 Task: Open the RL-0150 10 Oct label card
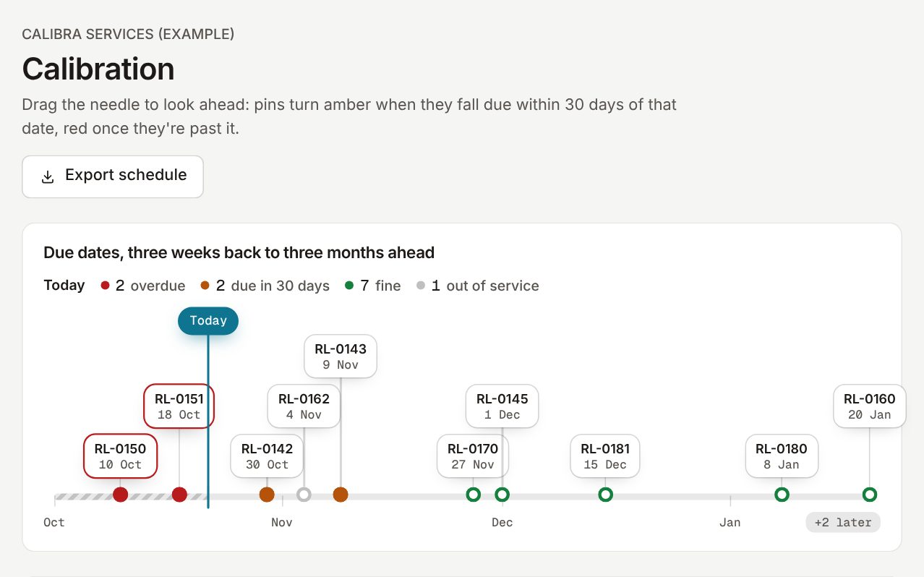pyautogui.click(x=121, y=456)
